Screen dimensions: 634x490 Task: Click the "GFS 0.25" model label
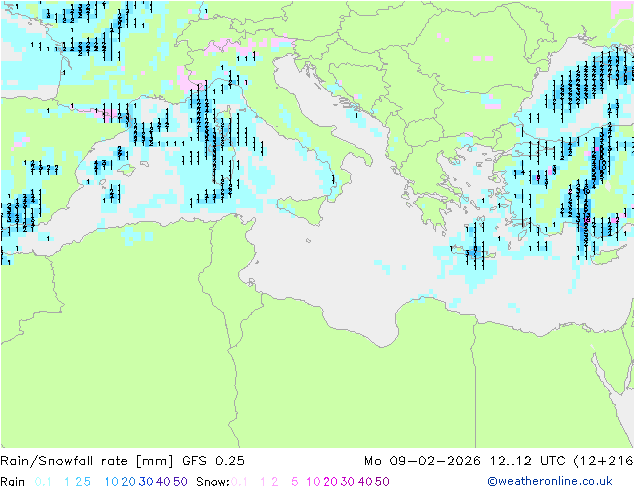[213, 461]
